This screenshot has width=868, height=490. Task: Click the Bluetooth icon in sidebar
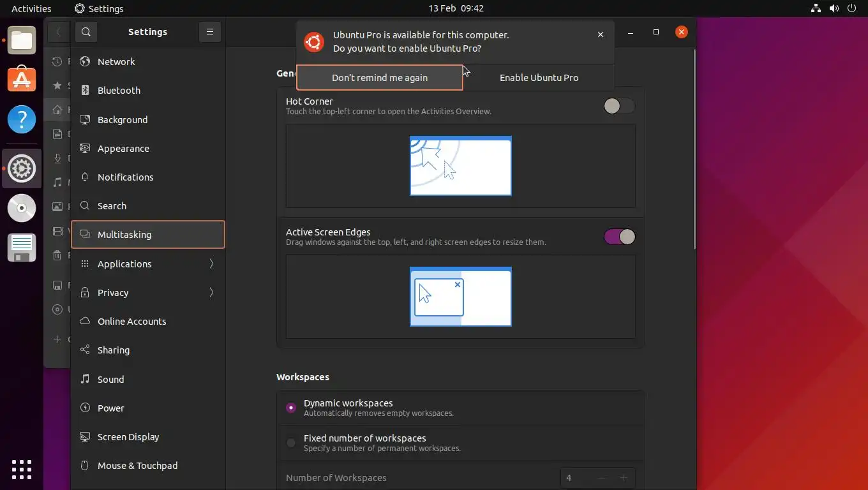(x=84, y=91)
